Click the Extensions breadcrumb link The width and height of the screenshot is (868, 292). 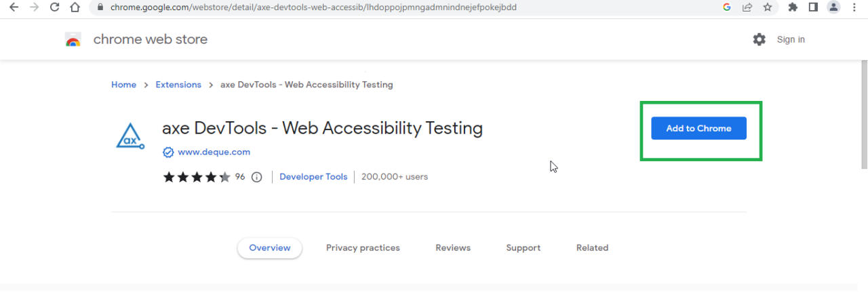point(178,85)
